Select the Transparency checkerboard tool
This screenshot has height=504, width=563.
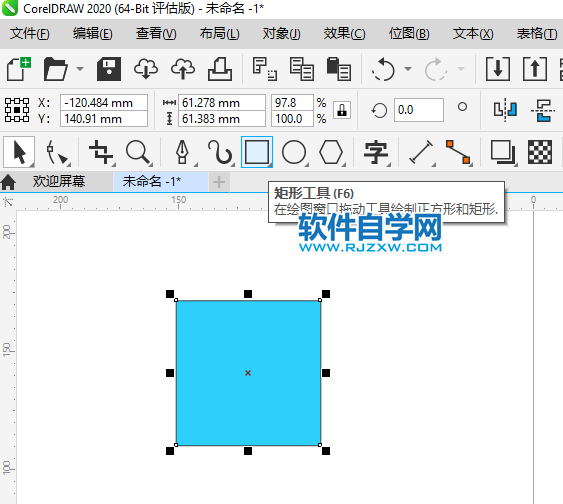540,153
